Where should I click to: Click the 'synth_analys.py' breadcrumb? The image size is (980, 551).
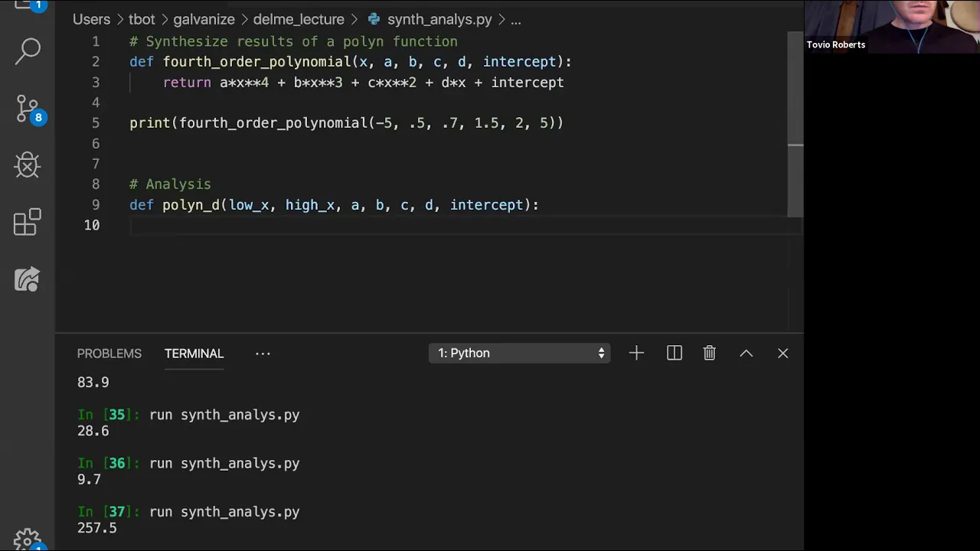(x=439, y=19)
